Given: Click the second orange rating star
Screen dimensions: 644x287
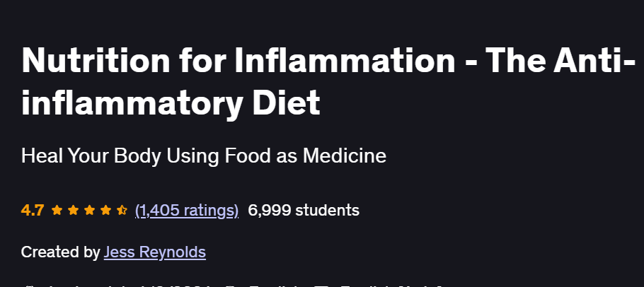Looking at the screenshot, I should [x=73, y=211].
